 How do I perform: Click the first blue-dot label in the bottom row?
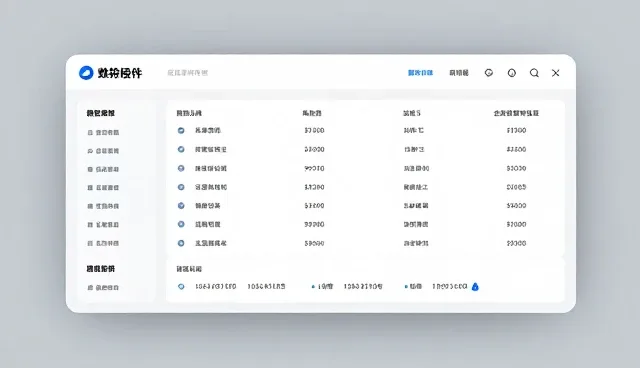(322, 286)
